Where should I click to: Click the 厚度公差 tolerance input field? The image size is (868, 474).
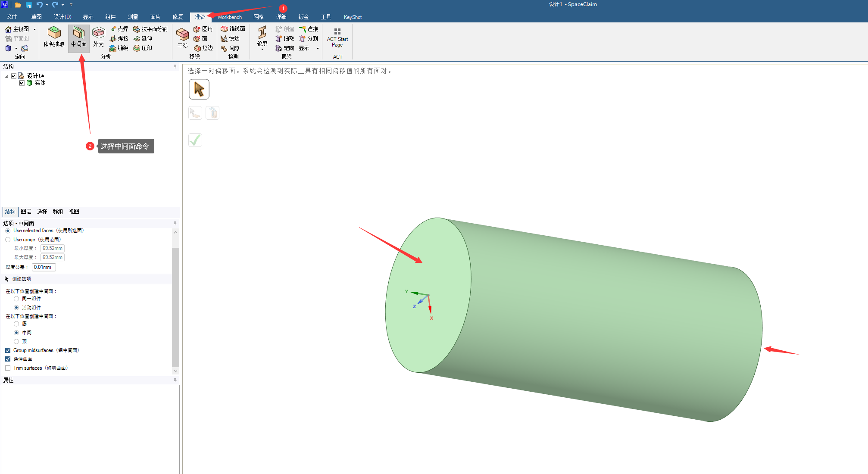coord(44,267)
